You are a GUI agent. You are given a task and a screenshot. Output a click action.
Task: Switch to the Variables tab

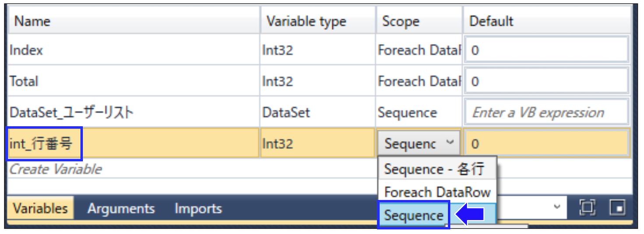[x=40, y=209]
